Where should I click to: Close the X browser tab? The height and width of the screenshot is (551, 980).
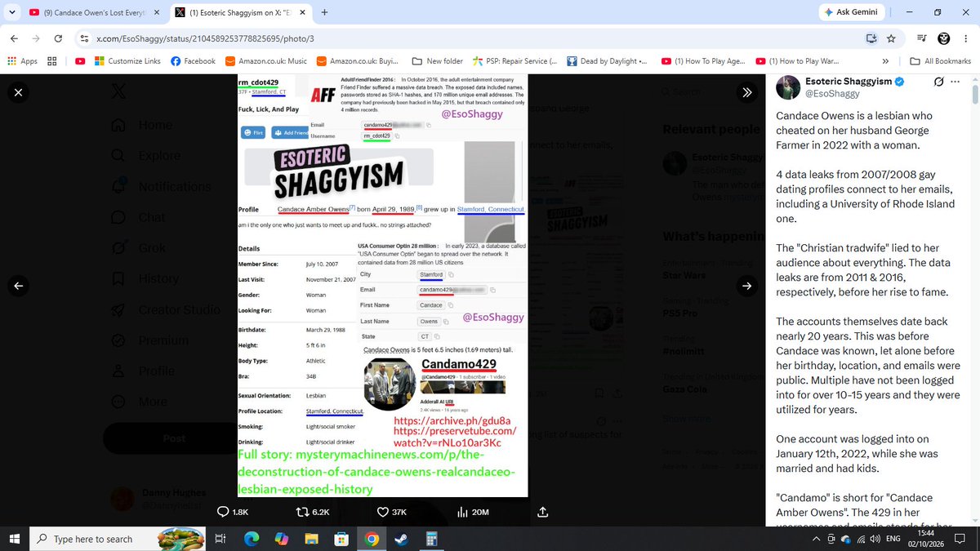click(x=302, y=13)
